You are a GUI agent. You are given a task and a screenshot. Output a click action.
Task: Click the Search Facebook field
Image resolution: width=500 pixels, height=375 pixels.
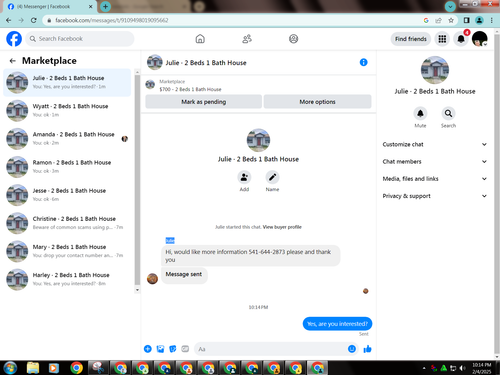click(80, 39)
